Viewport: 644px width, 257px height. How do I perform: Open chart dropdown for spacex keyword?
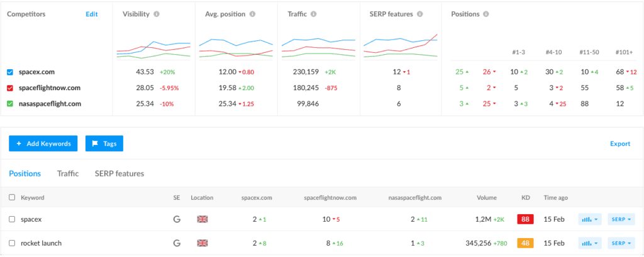click(589, 219)
